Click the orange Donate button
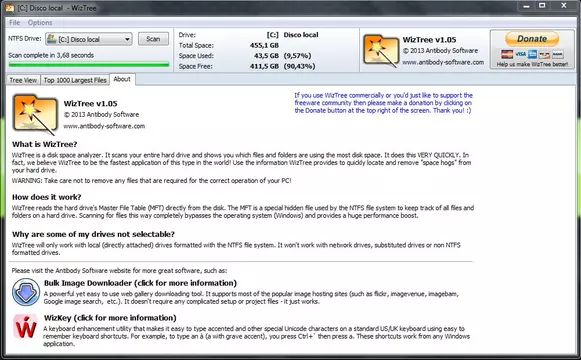The width and height of the screenshot is (581, 360). (x=532, y=39)
